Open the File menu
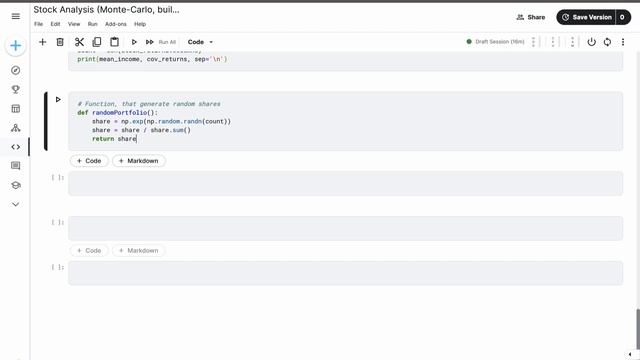Image resolution: width=640 pixels, height=360 pixels. 38,24
